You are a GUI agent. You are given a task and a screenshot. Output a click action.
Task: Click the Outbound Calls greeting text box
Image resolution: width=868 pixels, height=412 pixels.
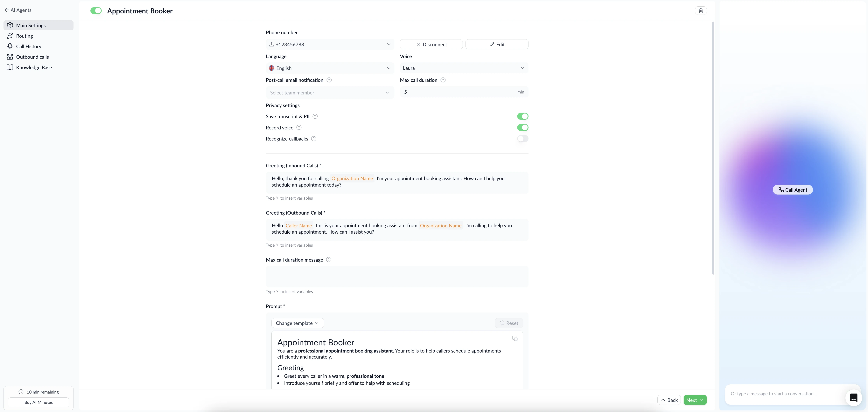point(397,229)
